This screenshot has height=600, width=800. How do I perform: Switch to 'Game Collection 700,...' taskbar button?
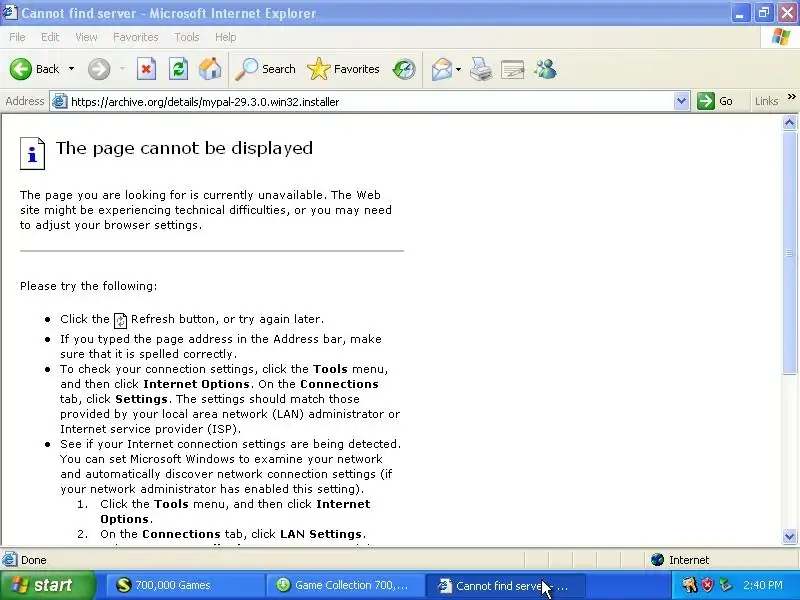point(345,585)
